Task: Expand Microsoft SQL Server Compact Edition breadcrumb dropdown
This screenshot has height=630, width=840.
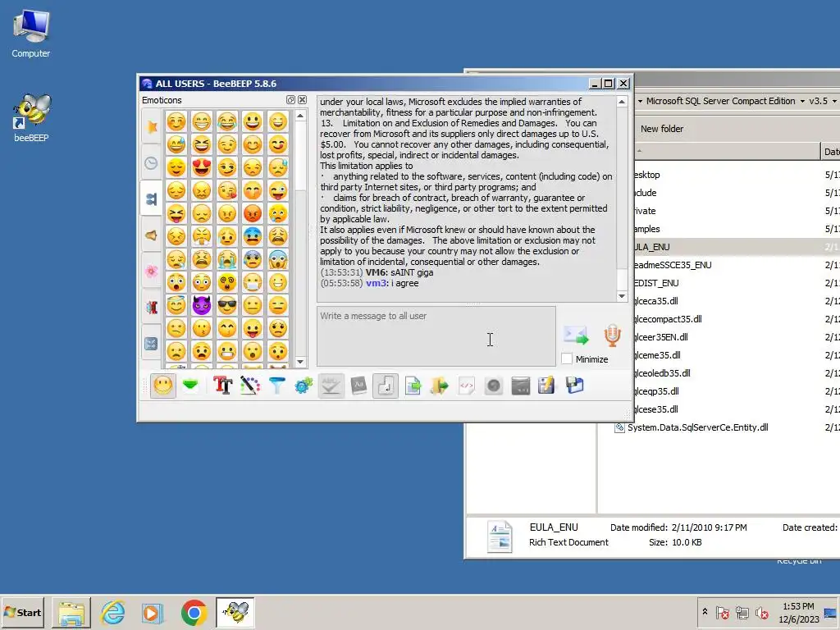Action: 802,101
